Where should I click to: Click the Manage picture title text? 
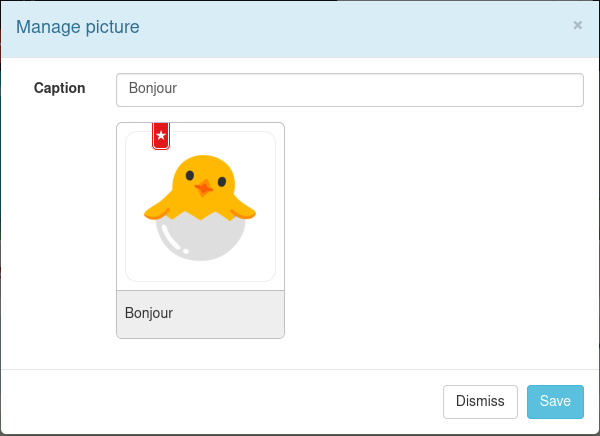coord(77,27)
